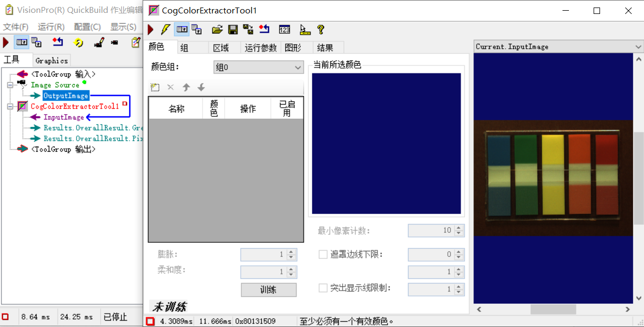Enable the 突出显示线限制 checkbox
The image size is (644, 327).
(323, 289)
